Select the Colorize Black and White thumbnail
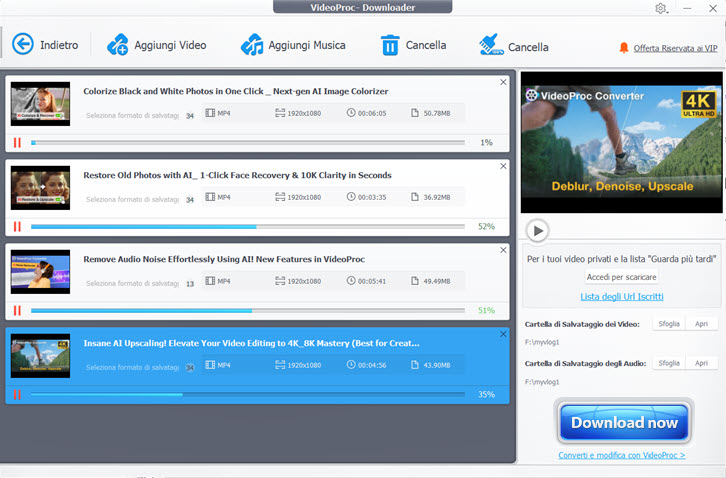Screen dimensions: 726x478 pyautogui.click(x=40, y=104)
